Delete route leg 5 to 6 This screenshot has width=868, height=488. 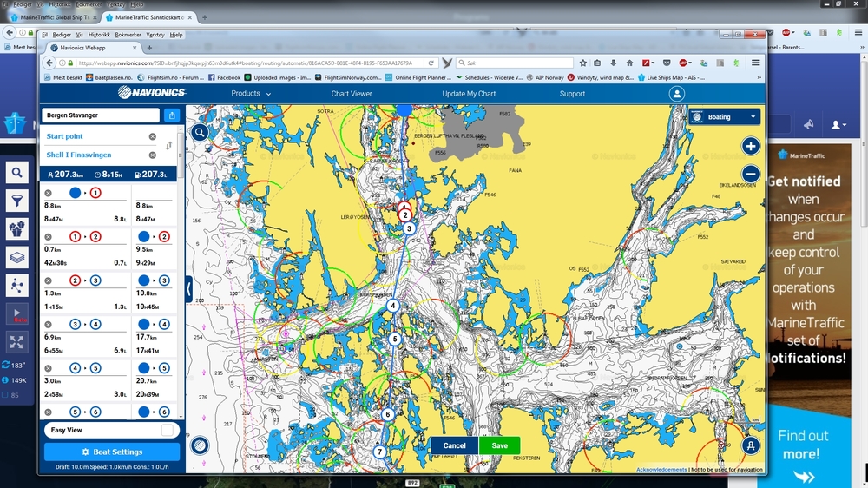coord(48,412)
